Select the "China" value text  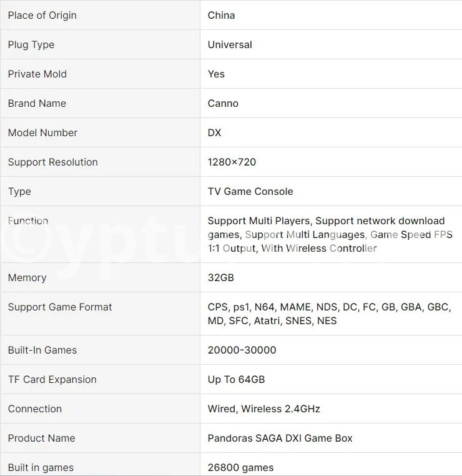[x=221, y=15]
